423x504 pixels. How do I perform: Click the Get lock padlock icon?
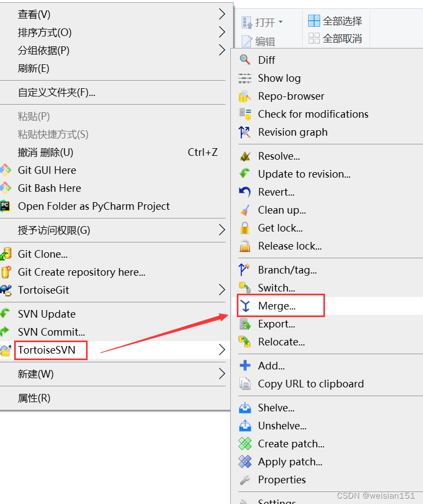245,228
